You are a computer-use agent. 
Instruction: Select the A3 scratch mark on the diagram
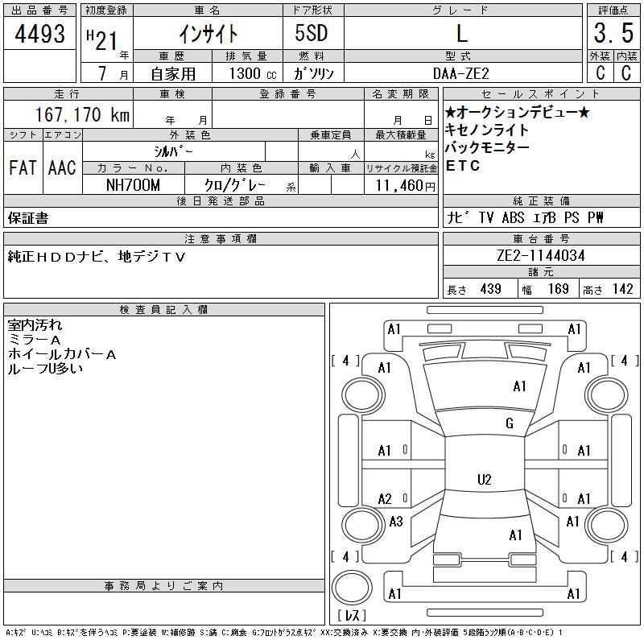pos(396,522)
